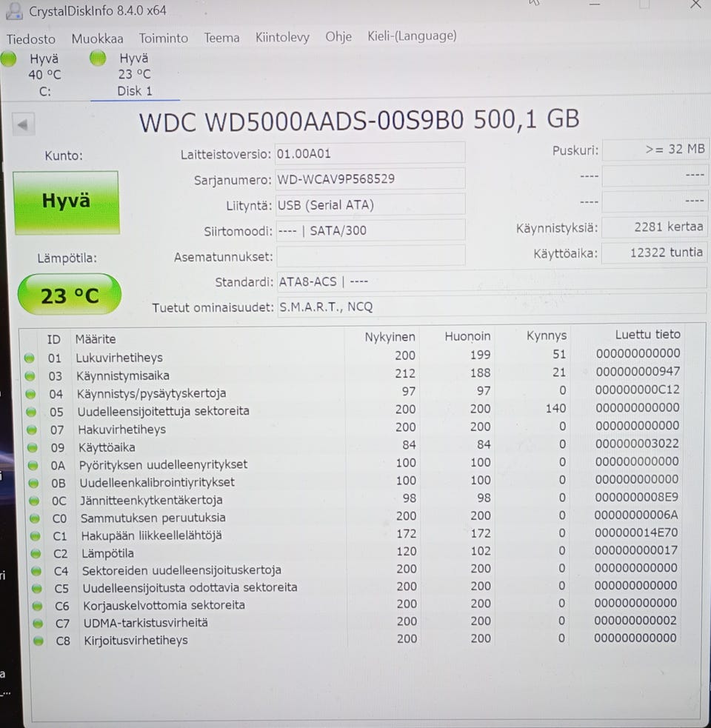Click the green status orb for Disk 1

[98, 59]
